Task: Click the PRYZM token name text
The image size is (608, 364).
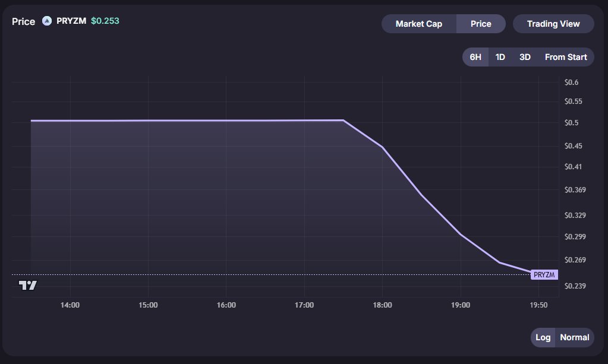Action: coord(71,21)
